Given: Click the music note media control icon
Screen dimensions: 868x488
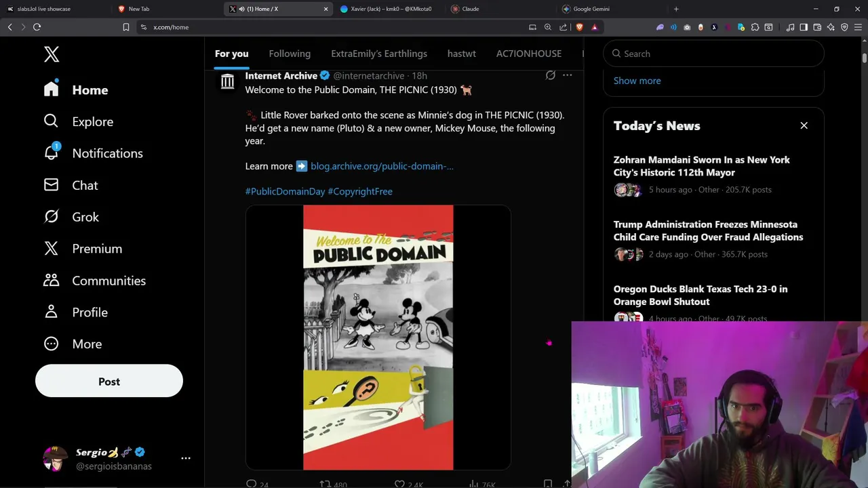Looking at the screenshot, I should [790, 27].
